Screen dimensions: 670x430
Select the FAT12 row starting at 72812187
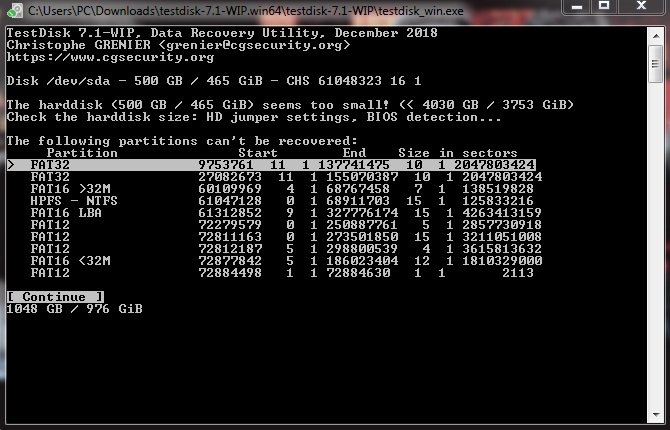[286, 249]
